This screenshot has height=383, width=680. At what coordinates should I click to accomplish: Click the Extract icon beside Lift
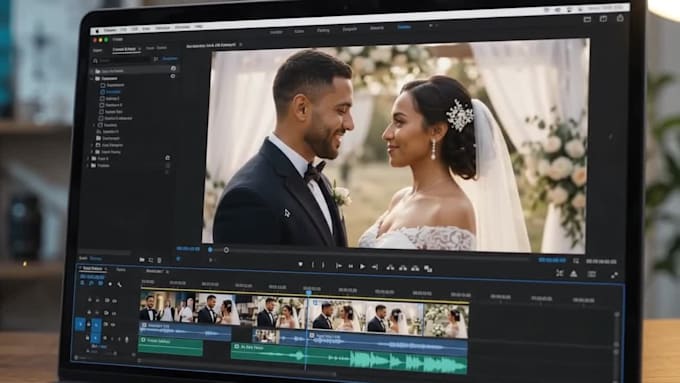pos(403,268)
